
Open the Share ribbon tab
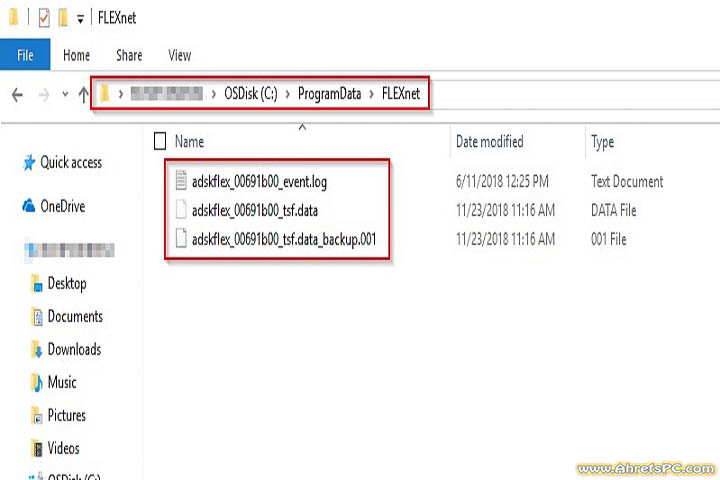point(129,56)
